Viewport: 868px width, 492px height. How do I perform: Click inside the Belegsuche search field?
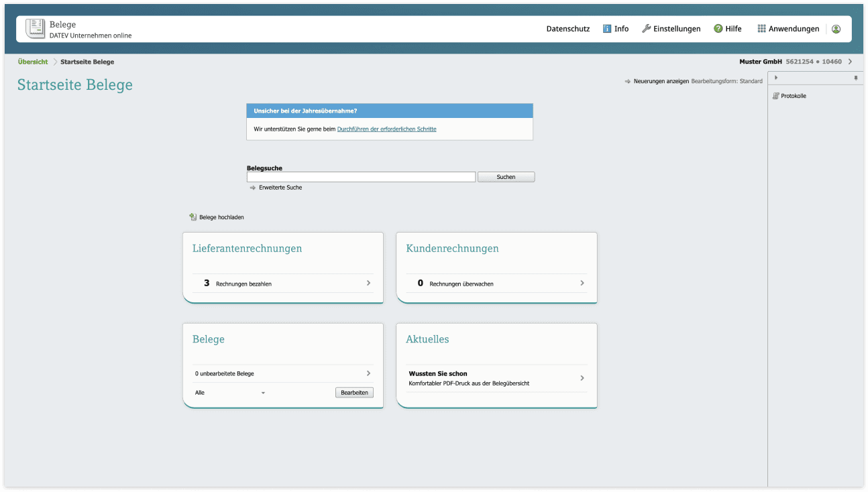coord(361,176)
